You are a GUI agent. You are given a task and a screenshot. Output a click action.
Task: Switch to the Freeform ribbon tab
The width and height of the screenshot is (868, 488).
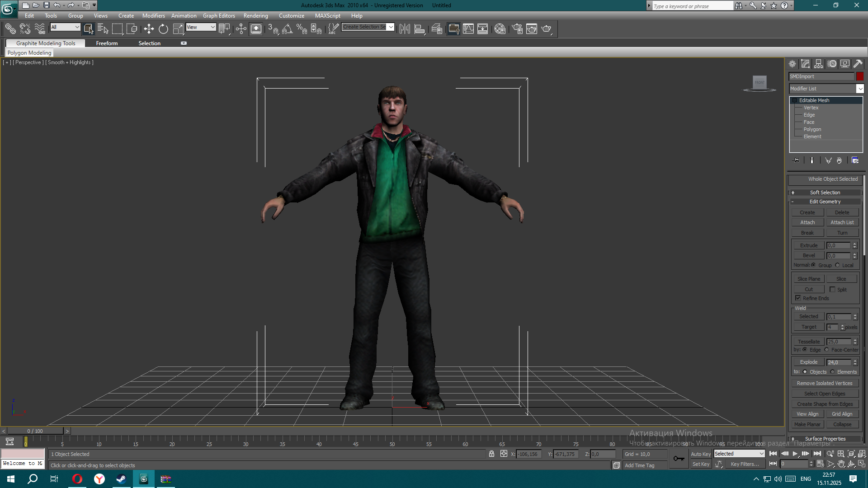click(107, 43)
